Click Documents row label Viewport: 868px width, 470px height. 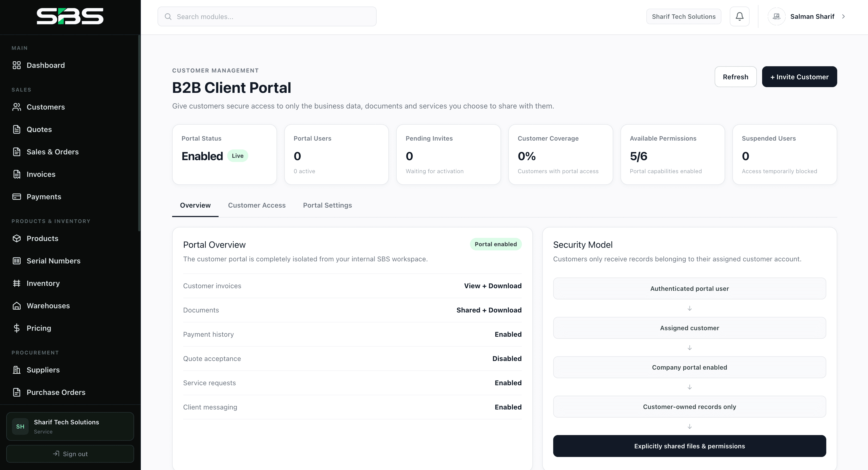coord(201,310)
